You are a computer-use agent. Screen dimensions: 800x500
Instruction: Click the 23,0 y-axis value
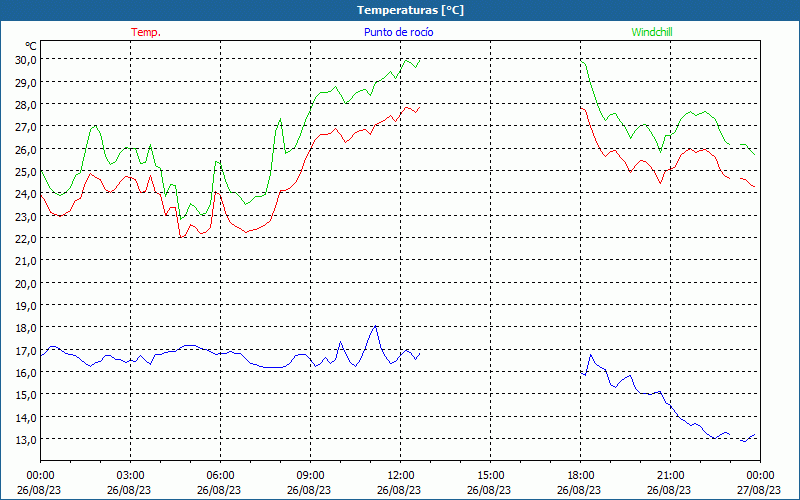click(26, 216)
